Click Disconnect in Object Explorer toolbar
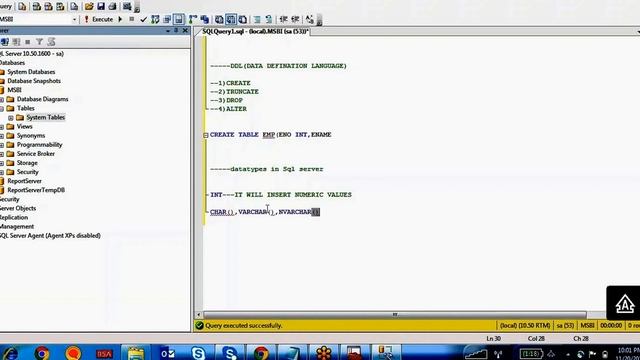Image resolution: width=640 pixels, height=360 pixels. pos(16,42)
